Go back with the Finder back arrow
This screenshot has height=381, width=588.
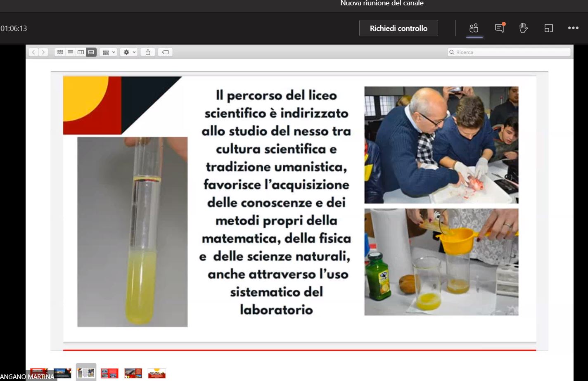[33, 52]
